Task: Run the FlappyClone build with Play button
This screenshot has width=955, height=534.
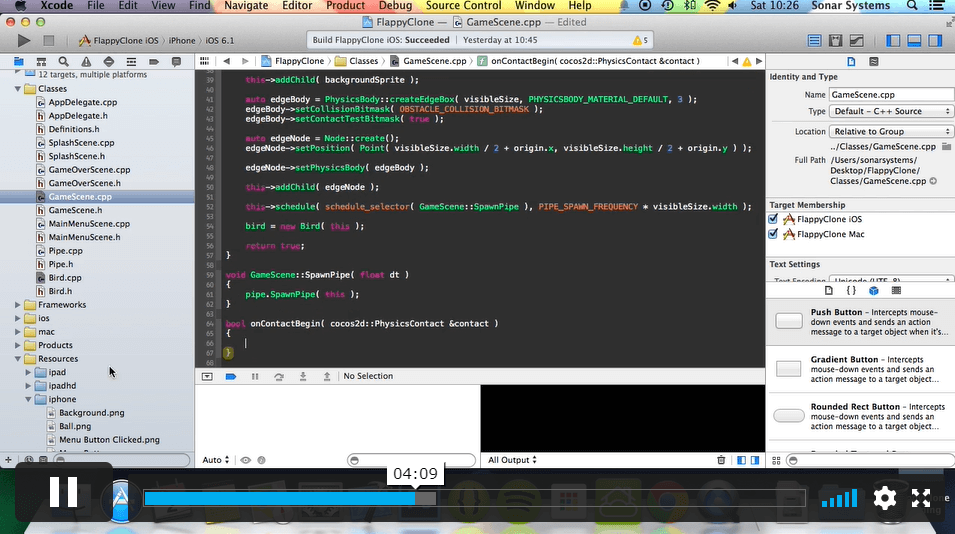Action: (x=23, y=41)
